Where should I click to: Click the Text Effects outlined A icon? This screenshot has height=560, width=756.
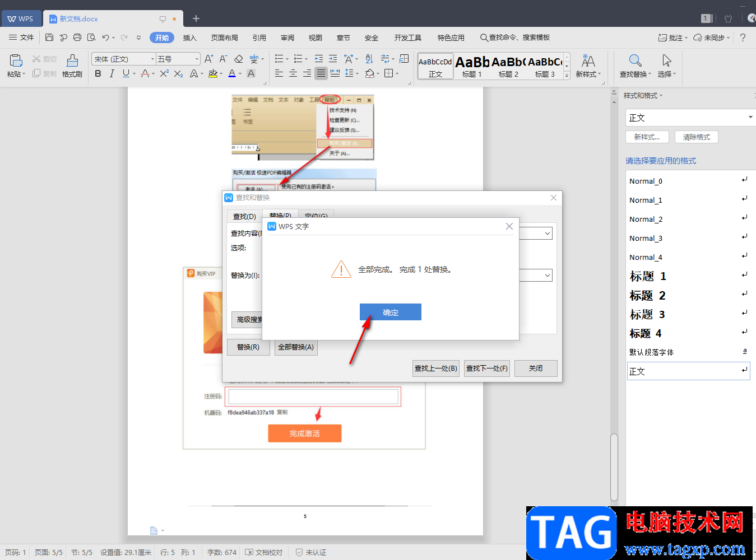tap(194, 73)
